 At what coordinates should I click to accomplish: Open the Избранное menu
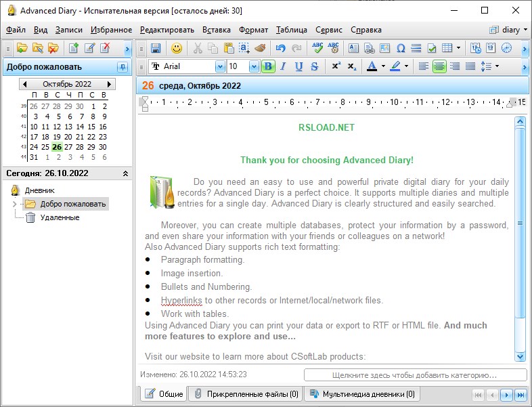pyautogui.click(x=111, y=30)
